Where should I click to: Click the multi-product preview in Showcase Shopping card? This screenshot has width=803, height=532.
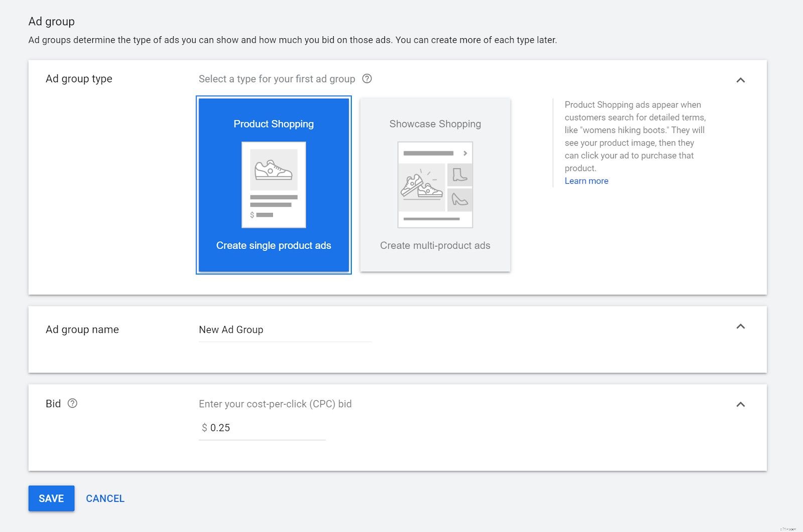(x=435, y=185)
